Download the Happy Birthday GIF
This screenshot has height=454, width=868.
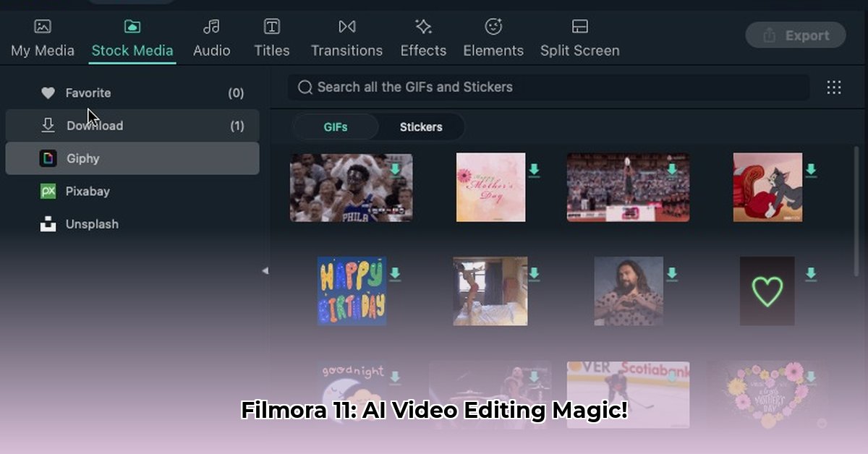coord(395,274)
